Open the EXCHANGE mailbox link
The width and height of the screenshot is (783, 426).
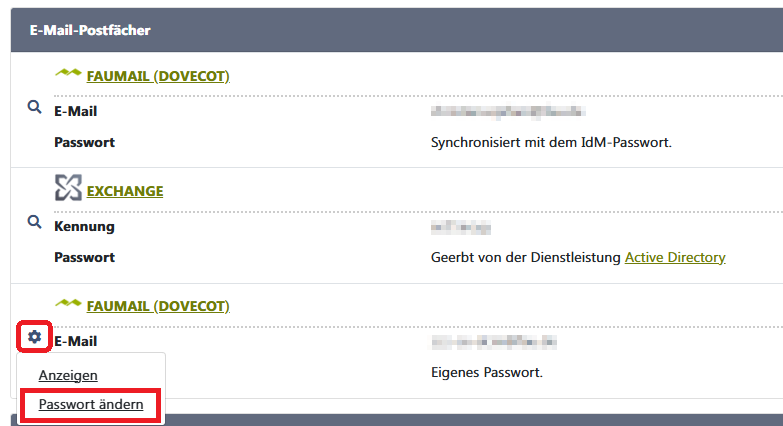(x=125, y=191)
